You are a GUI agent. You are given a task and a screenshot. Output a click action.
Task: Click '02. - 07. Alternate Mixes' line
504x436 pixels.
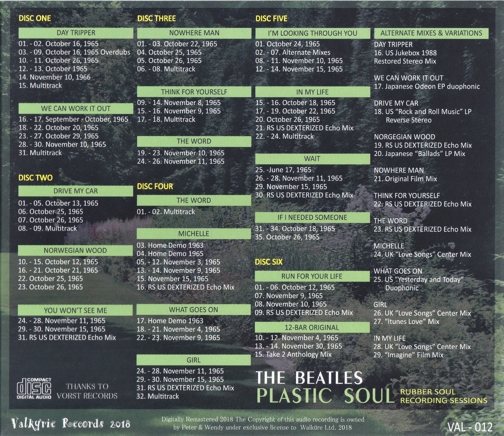(x=293, y=52)
